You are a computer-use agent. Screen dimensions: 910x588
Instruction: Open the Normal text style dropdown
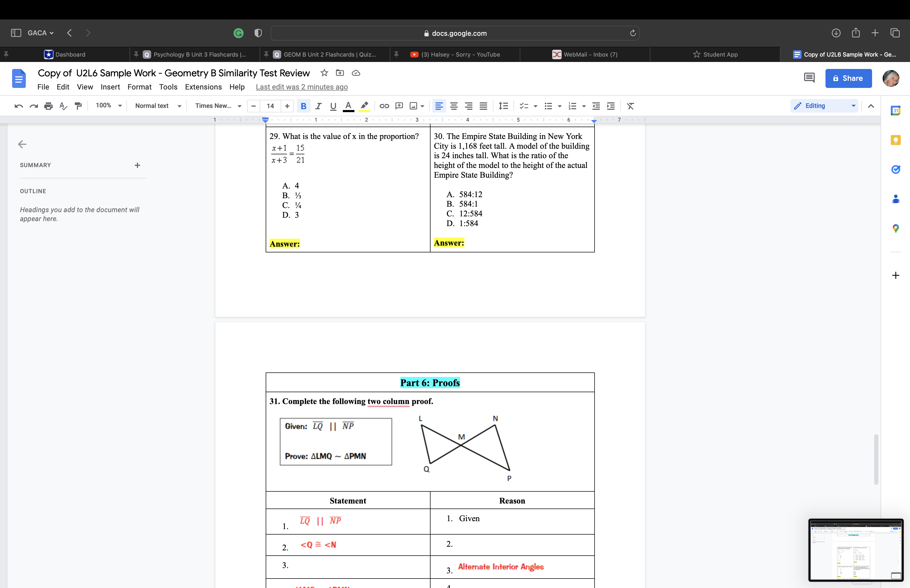coord(158,106)
